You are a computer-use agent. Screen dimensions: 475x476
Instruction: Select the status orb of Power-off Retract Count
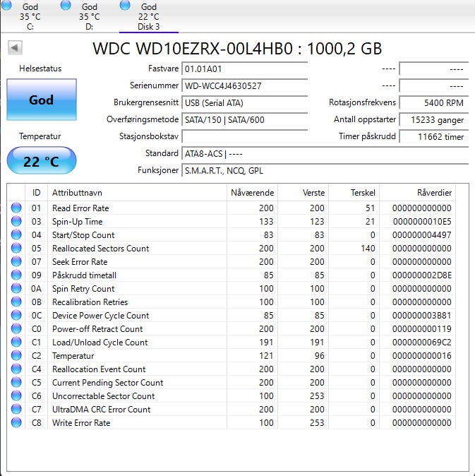point(16,328)
